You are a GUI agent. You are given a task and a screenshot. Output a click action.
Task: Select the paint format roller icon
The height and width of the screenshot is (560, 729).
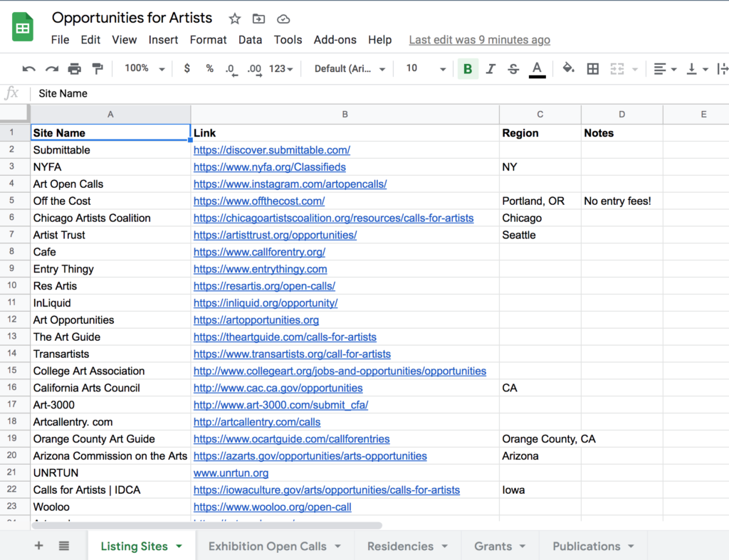(98, 69)
